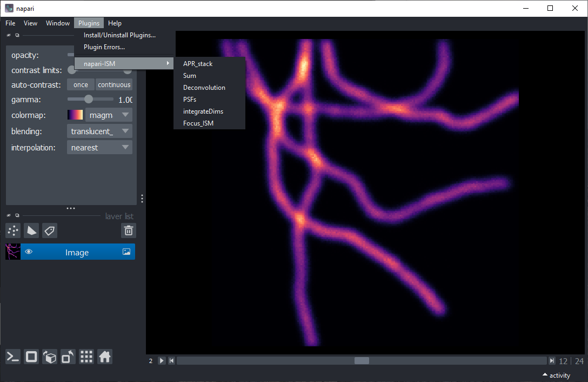Add a new labels layer
This screenshot has height=382, width=588.
[50, 230]
